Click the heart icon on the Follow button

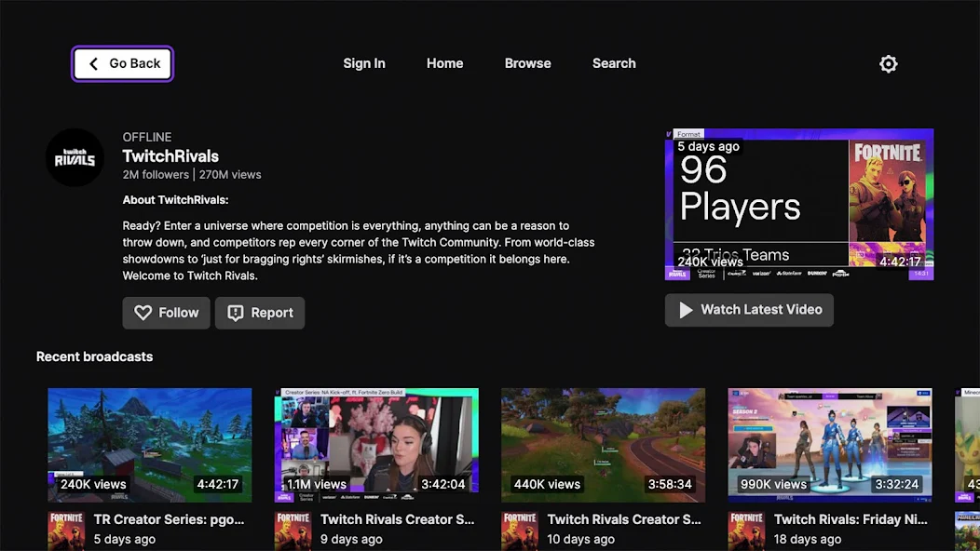tap(143, 313)
